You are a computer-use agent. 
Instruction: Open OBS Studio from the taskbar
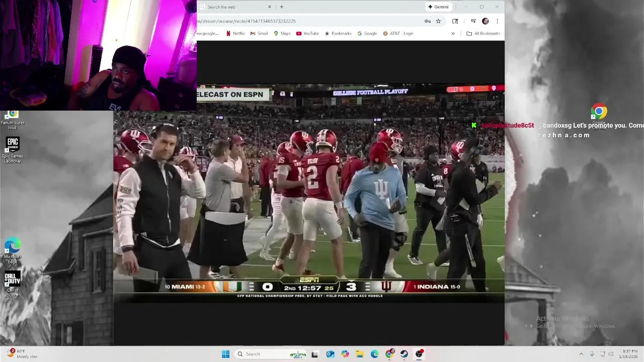point(419,354)
